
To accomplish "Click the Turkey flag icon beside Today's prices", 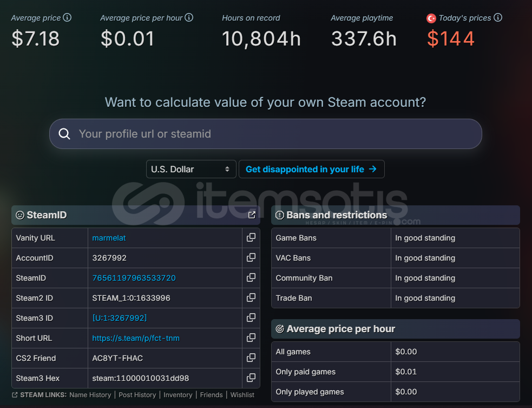I will coord(431,18).
